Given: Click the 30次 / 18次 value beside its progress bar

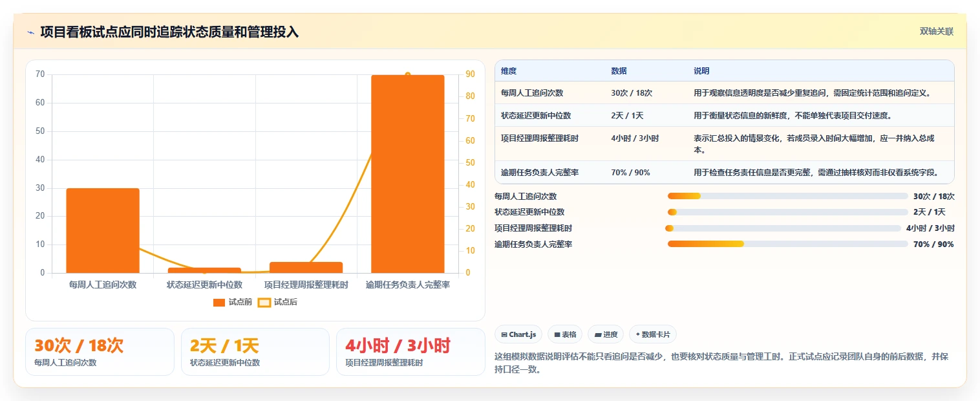Looking at the screenshot, I should [934, 197].
